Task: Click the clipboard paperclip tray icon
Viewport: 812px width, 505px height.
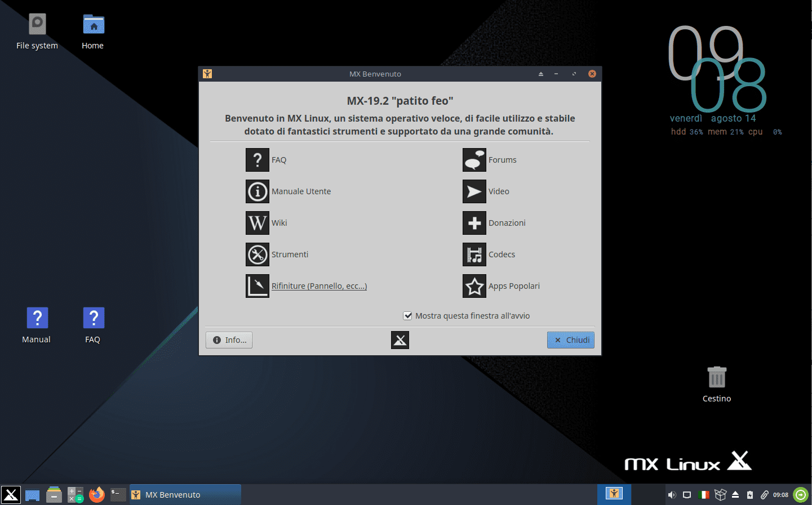Action: 764,495
